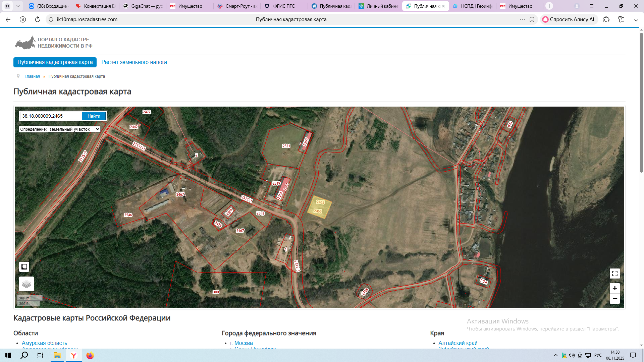The image size is (644, 362).
Task: Bookmark this page in address bar
Action: [532, 19]
